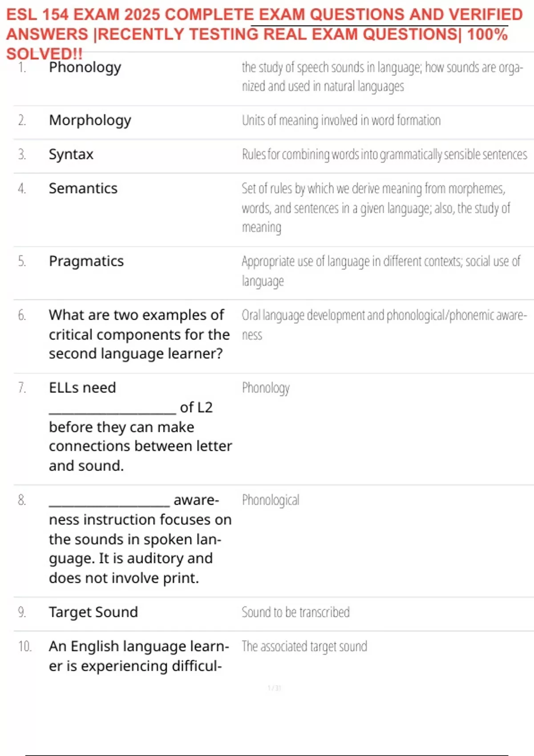The width and height of the screenshot is (534, 756).
Task: Click the blank line in question 7
Action: [x=113, y=409]
